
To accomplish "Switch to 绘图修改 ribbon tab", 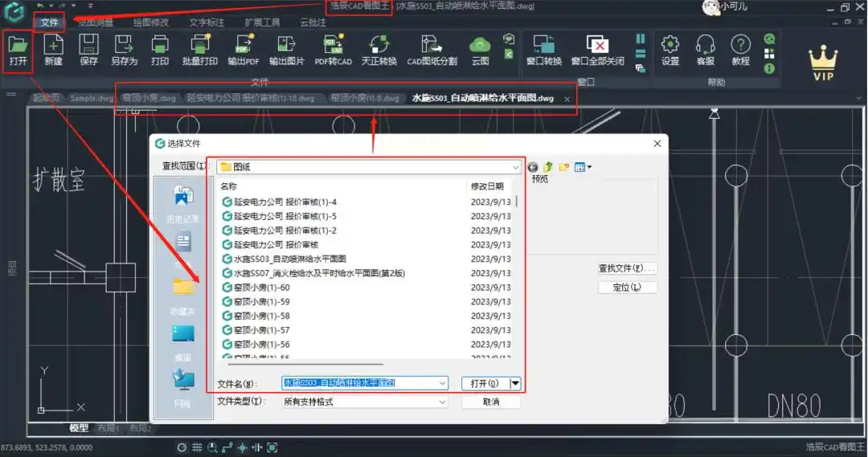I will pos(150,22).
